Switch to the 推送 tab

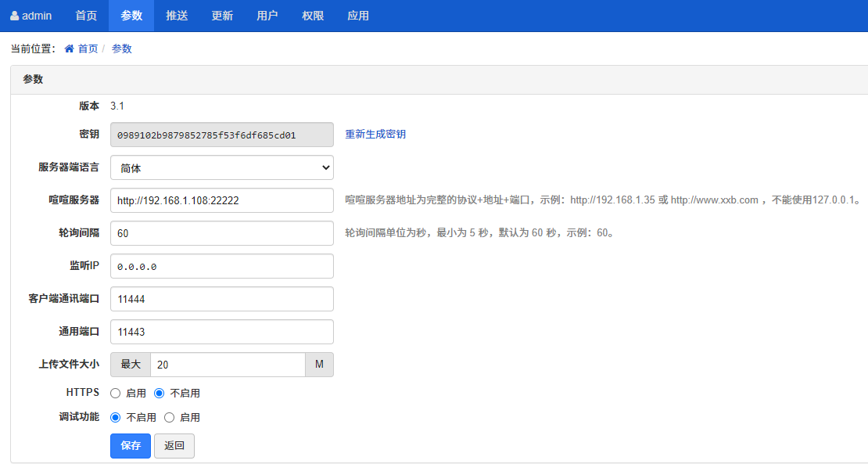(177, 16)
